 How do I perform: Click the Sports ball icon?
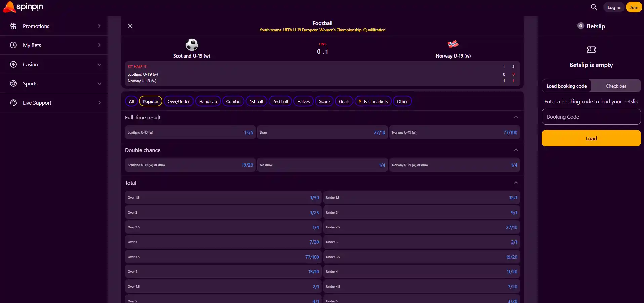tap(13, 83)
